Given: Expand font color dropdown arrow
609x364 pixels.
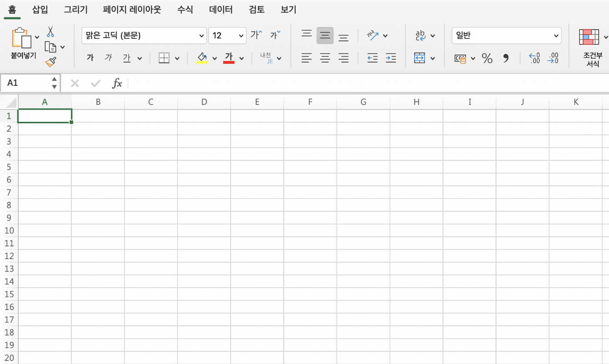Looking at the screenshot, I should (242, 58).
